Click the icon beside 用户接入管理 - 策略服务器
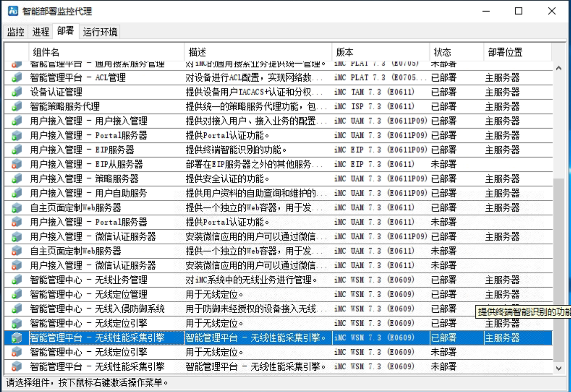Image resolution: width=571 pixels, height=392 pixels. click(x=17, y=179)
